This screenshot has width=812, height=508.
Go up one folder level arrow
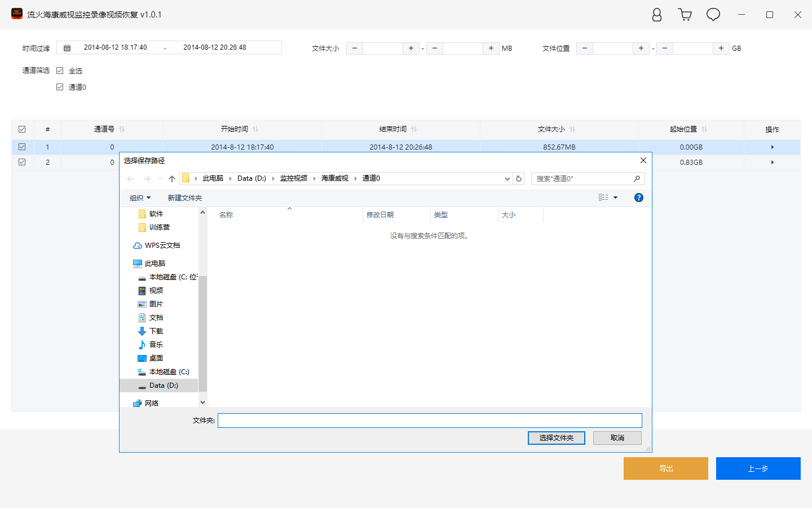click(x=172, y=179)
